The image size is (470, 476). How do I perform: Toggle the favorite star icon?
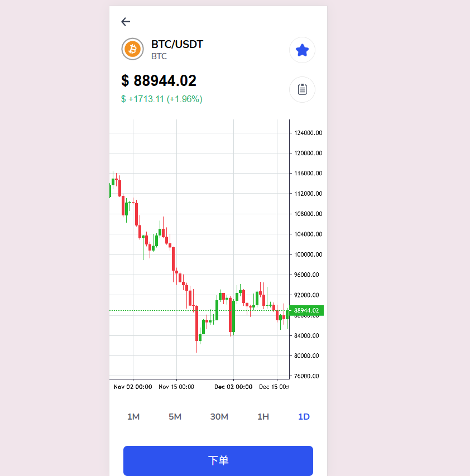click(302, 50)
